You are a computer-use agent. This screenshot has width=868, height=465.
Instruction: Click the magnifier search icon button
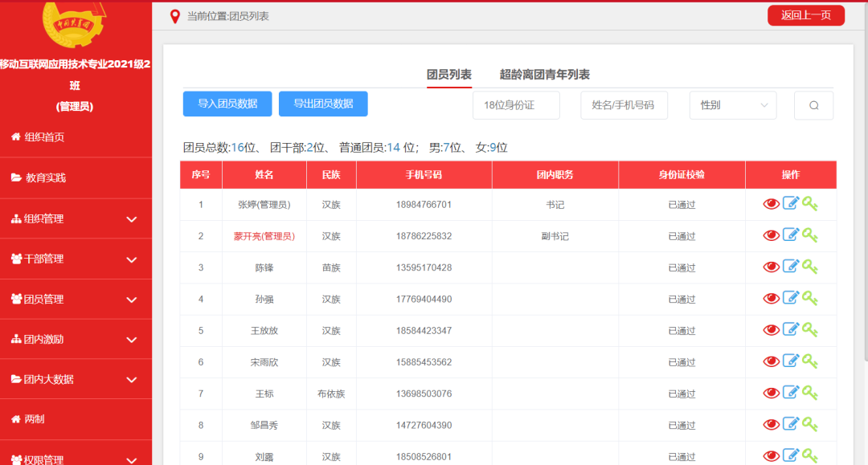813,105
